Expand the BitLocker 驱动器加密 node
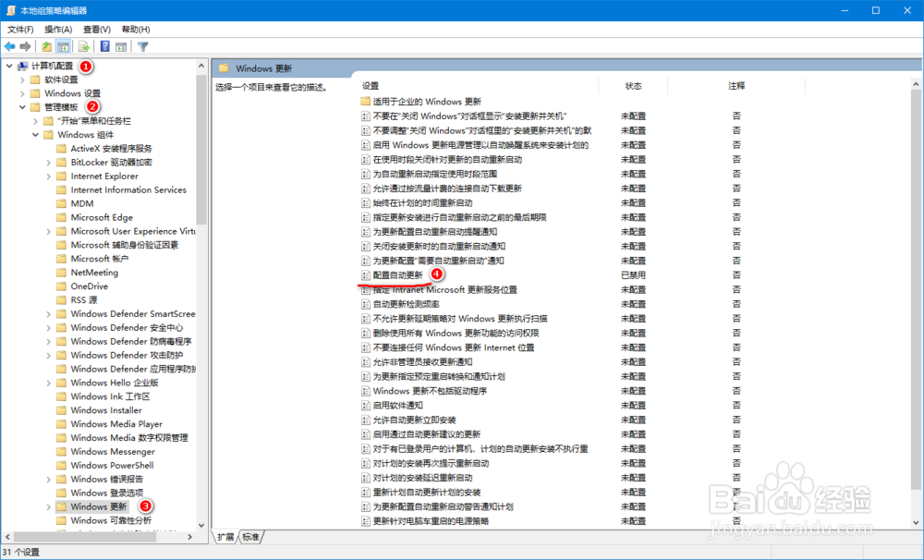924x560 pixels. 49,163
